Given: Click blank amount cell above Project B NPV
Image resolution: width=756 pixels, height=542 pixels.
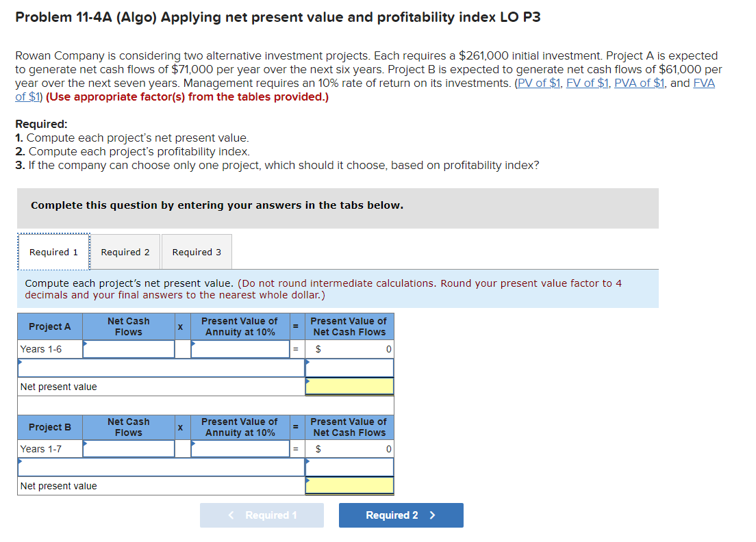Looking at the screenshot, I should pyautogui.click(x=349, y=467).
